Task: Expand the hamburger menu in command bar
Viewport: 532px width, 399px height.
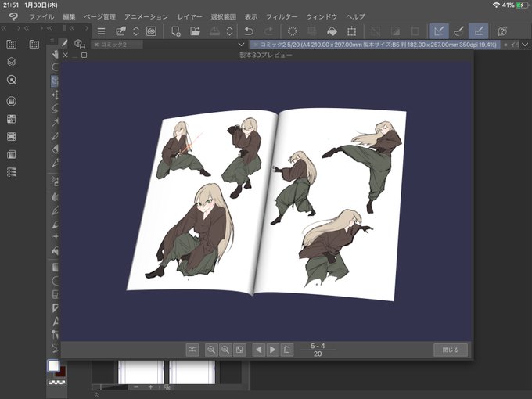Action: 101,31
